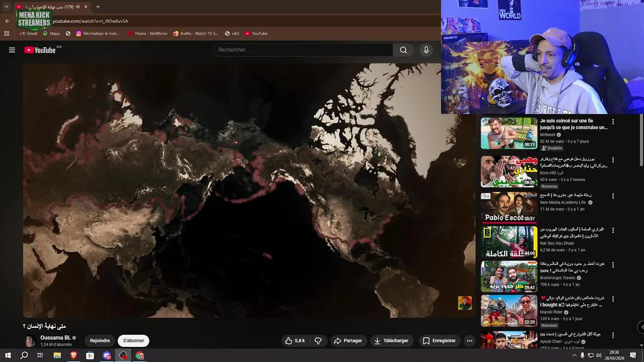Open the Windows Start menu
Viewport: 644px width, 362px height.
(x=8, y=355)
